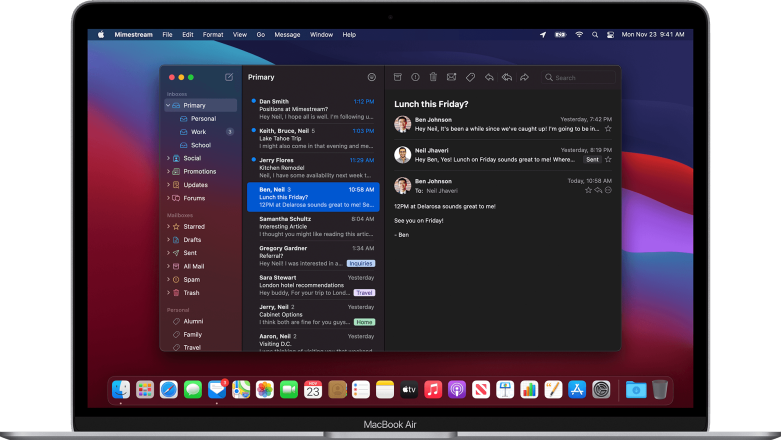The width and height of the screenshot is (781, 440).
Task: Reply all using the double arrow toolbar icon
Action: (x=507, y=77)
